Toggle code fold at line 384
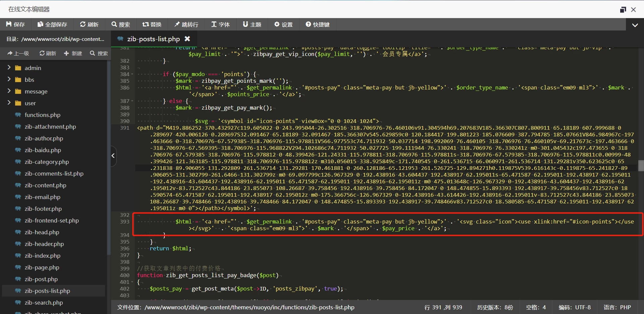This screenshot has width=644, height=314. tap(132, 74)
